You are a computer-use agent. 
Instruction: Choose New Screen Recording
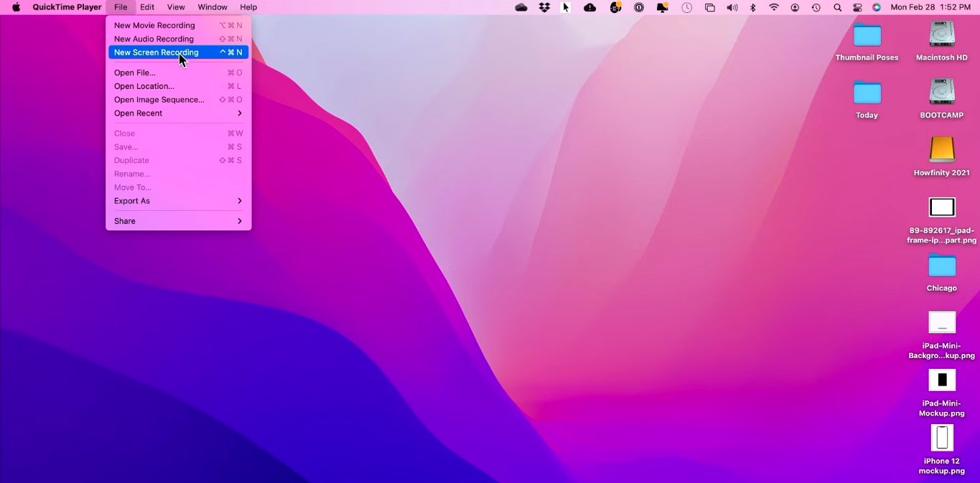tap(178, 52)
